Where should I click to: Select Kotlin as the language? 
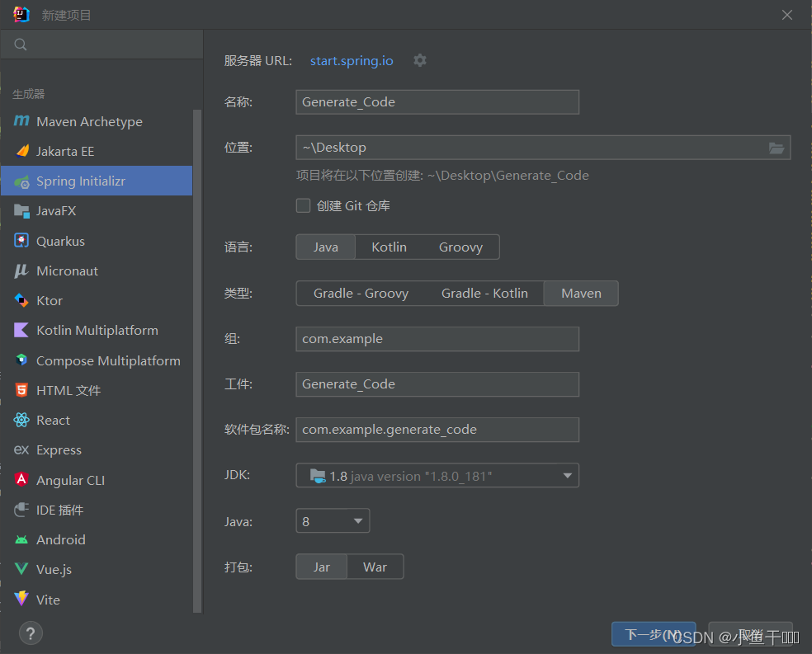pyautogui.click(x=388, y=247)
